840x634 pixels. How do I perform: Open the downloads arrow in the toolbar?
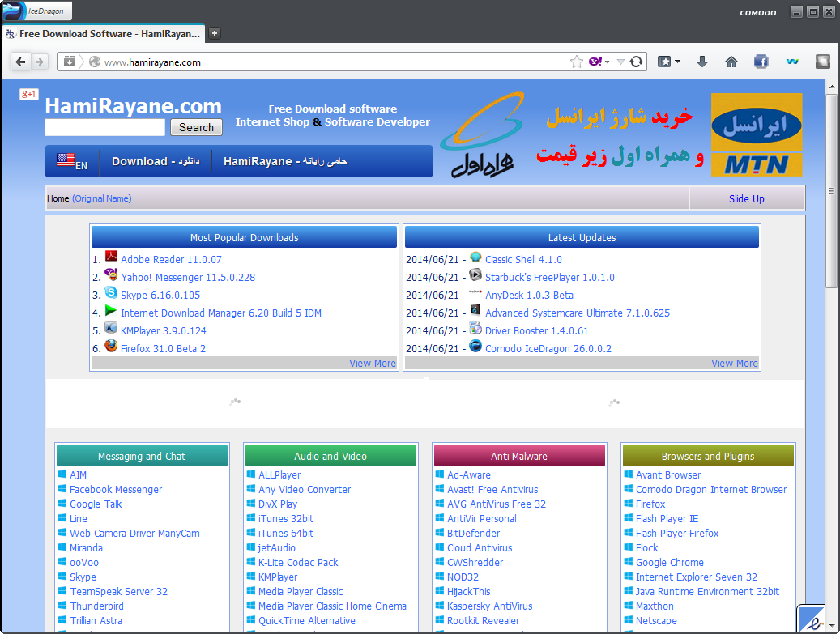tap(702, 62)
